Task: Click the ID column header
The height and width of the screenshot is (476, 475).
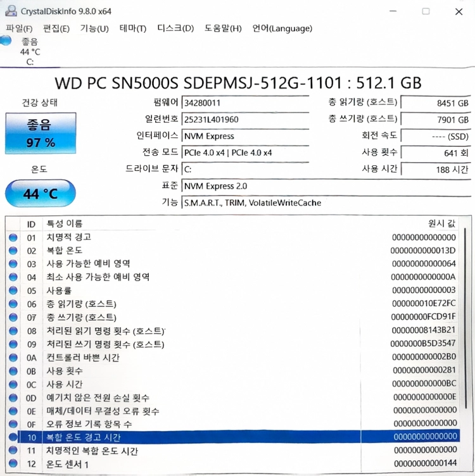Action: pyautogui.click(x=31, y=224)
